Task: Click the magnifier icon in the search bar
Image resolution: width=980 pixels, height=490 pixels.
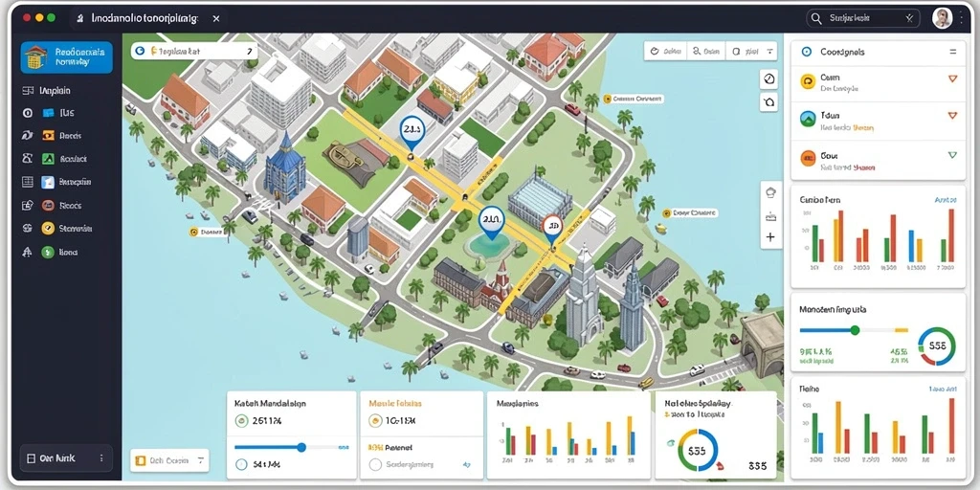Action: pos(815,19)
